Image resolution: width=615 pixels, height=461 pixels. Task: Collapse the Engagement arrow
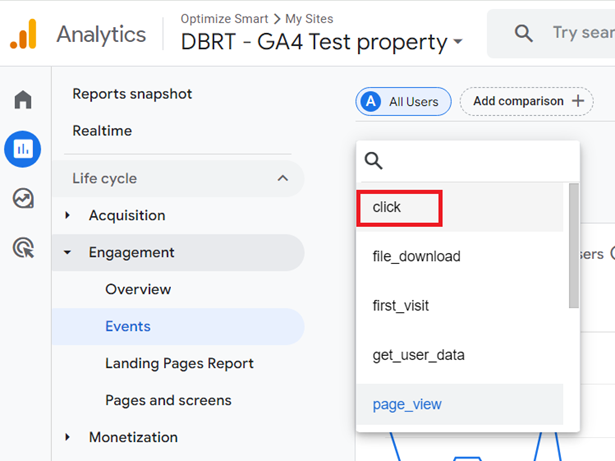(67, 252)
